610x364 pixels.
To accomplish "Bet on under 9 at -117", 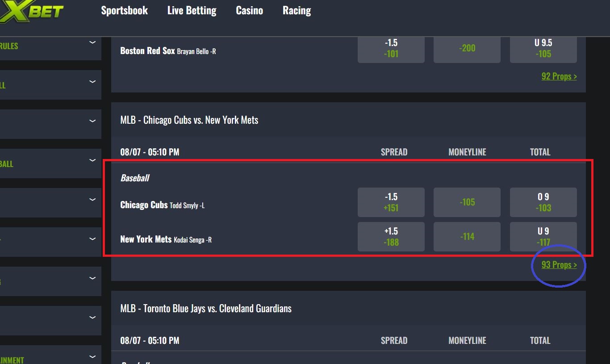I will coord(543,237).
